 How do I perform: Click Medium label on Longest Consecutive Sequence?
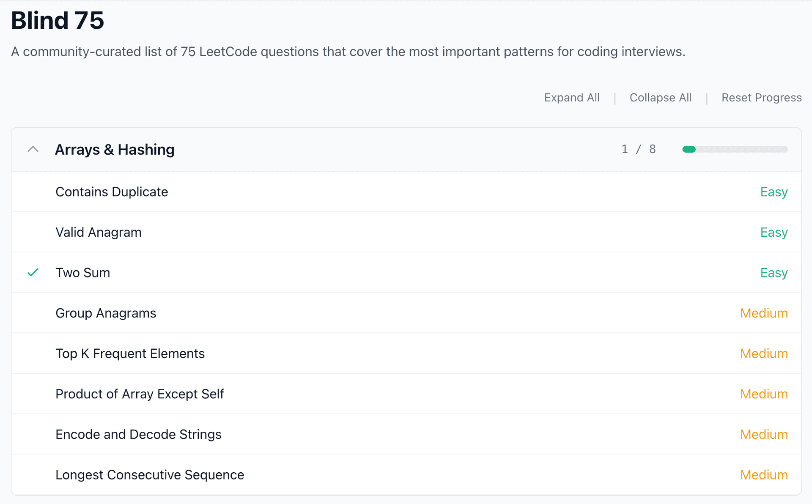tap(763, 475)
